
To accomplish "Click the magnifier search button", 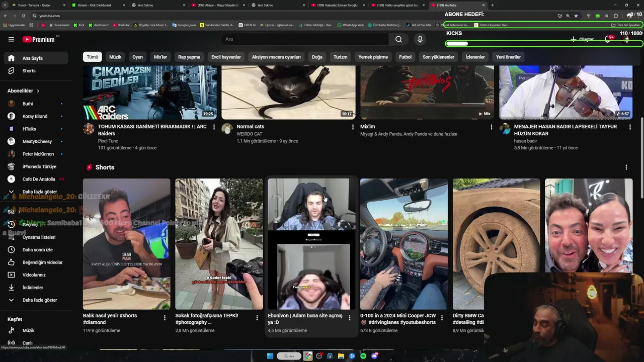I will click(x=398, y=39).
